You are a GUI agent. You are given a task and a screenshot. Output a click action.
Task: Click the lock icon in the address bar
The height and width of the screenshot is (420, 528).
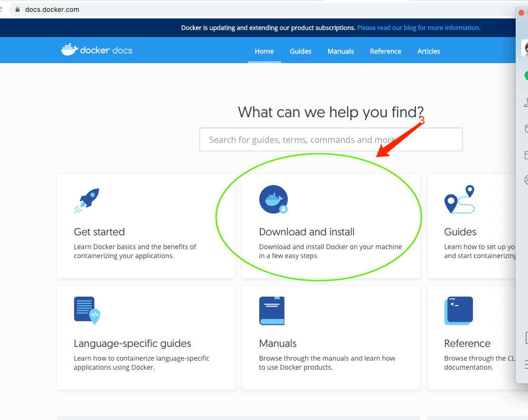[x=18, y=9]
